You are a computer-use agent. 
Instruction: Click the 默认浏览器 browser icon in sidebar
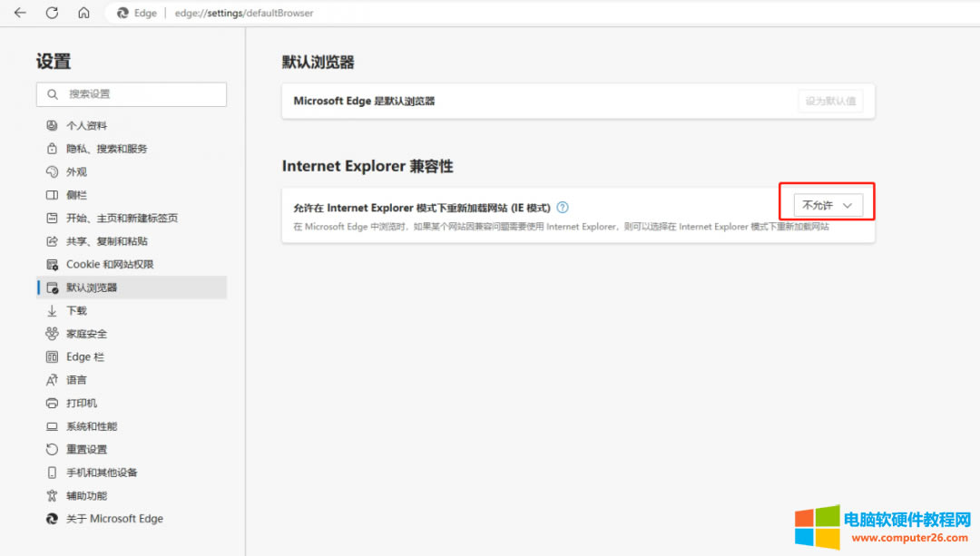point(52,288)
